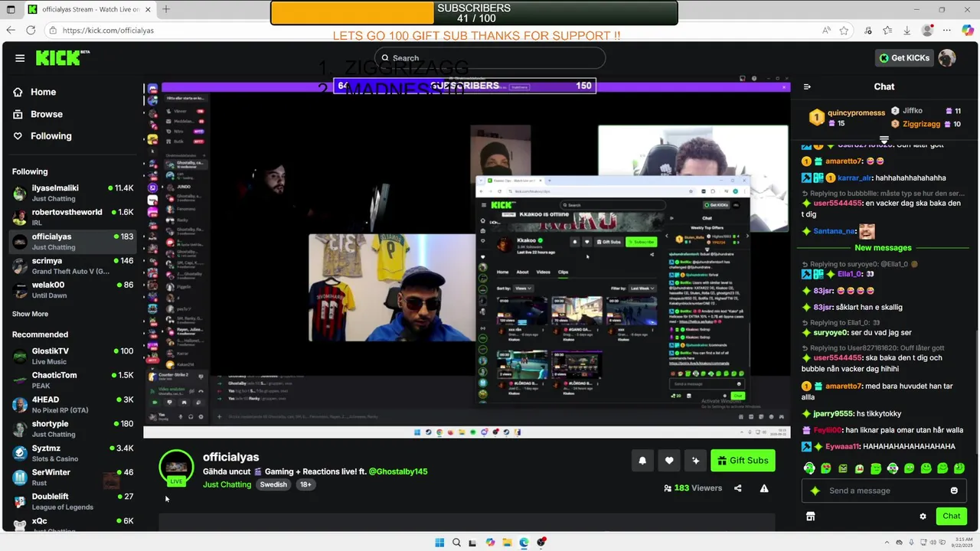This screenshot has width=980, height=551.
Task: Click the @Ghostalby145 mention link
Action: click(398, 471)
